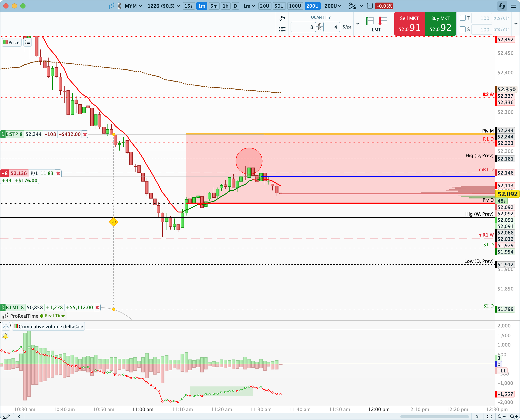Zoom in with the magnifier plus icon
The image size is (520, 420).
click(514, 416)
